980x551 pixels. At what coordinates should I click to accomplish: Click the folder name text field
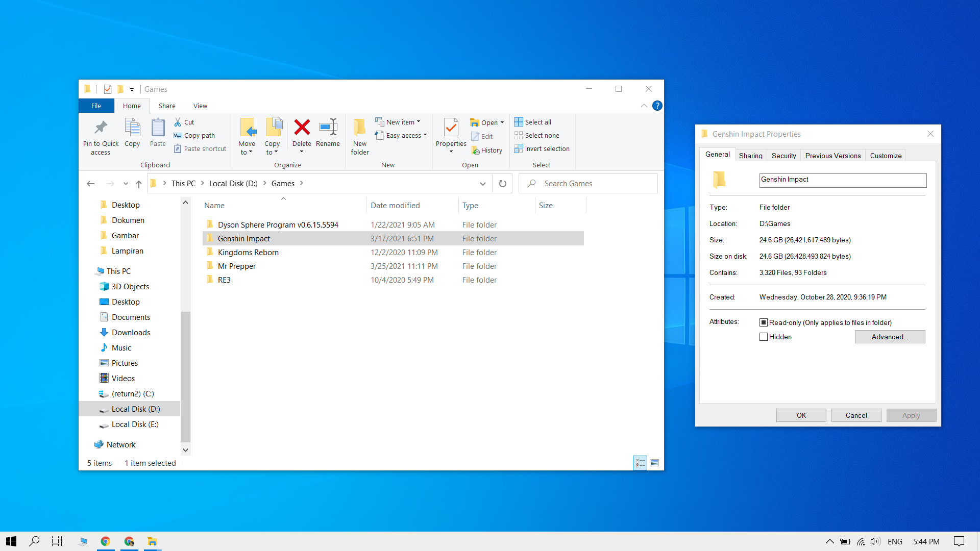pos(843,180)
